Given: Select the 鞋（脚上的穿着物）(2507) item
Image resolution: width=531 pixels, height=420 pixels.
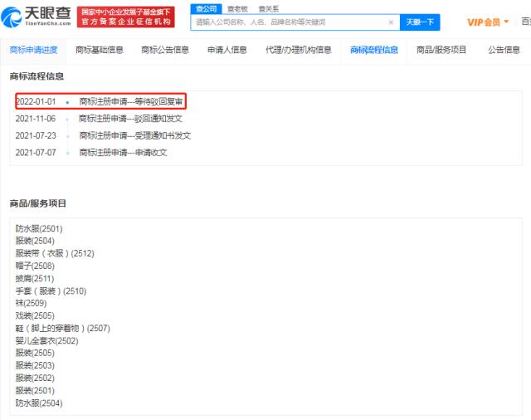Looking at the screenshot, I should [63, 328].
